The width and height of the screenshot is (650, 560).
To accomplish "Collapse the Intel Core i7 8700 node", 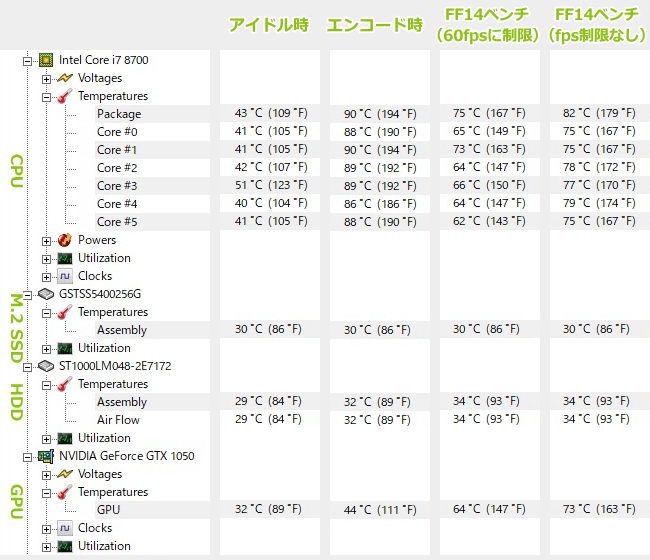I will pyautogui.click(x=27, y=61).
